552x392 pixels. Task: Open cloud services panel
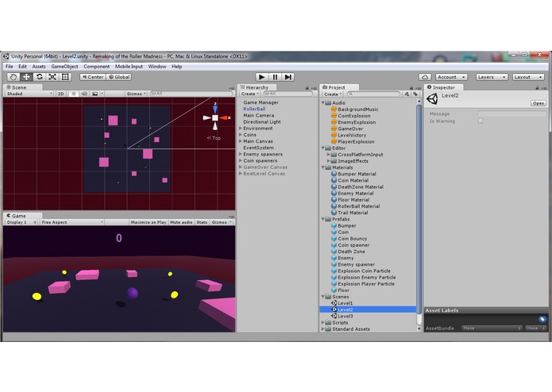coord(425,77)
